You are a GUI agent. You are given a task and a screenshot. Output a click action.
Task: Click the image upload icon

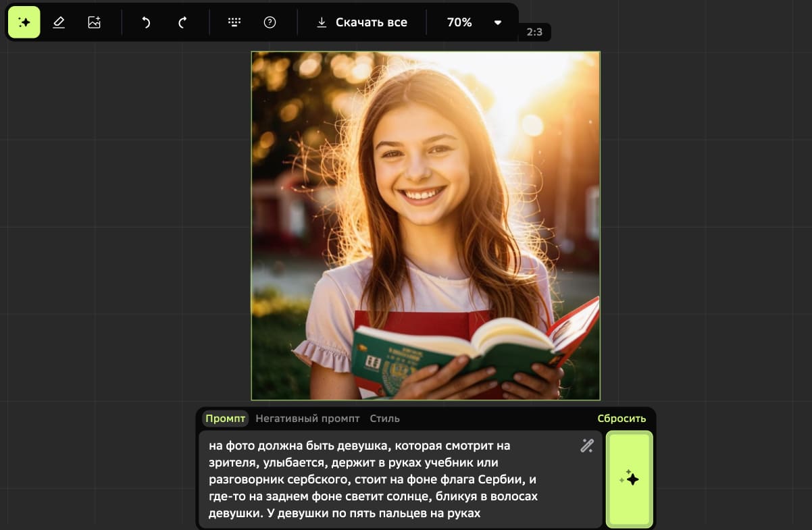(x=94, y=22)
